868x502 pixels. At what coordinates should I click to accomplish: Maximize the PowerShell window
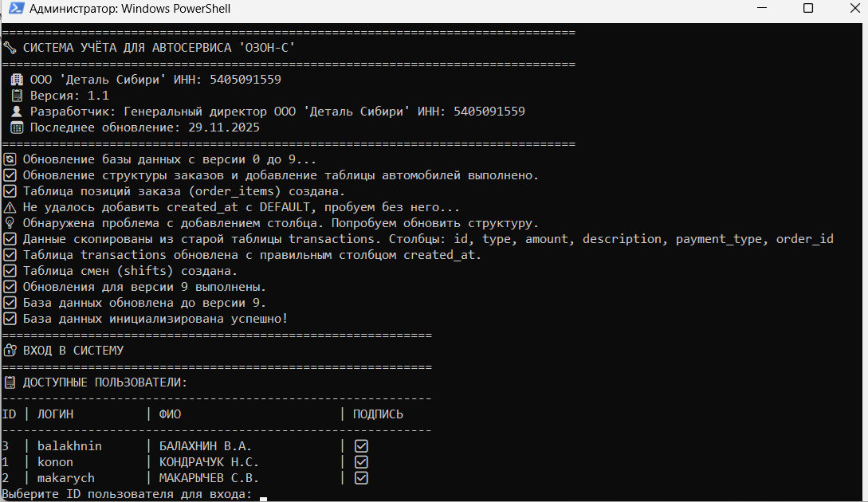pyautogui.click(x=808, y=8)
